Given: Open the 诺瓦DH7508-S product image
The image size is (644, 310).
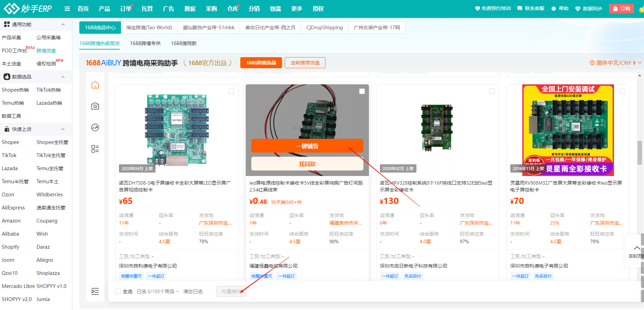Looking at the screenshot, I should [177, 130].
